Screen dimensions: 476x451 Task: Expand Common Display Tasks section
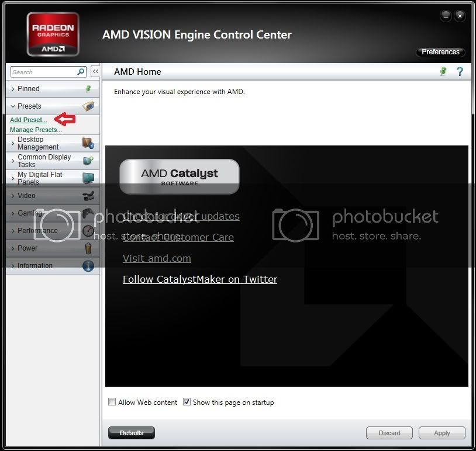click(x=12, y=161)
